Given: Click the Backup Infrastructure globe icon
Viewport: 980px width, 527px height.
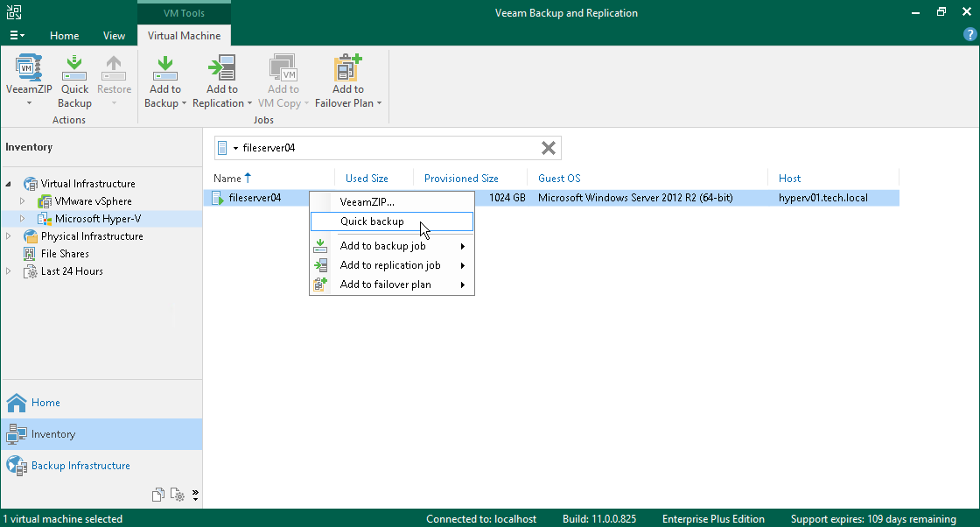Looking at the screenshot, I should (x=17, y=466).
